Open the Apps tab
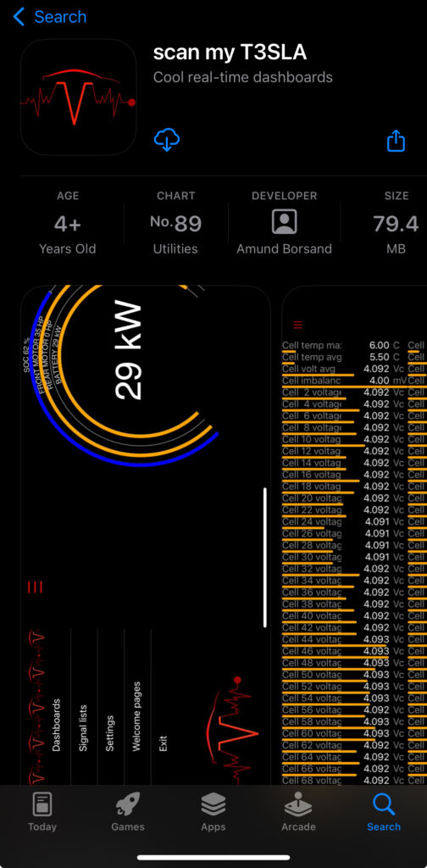 click(213, 811)
